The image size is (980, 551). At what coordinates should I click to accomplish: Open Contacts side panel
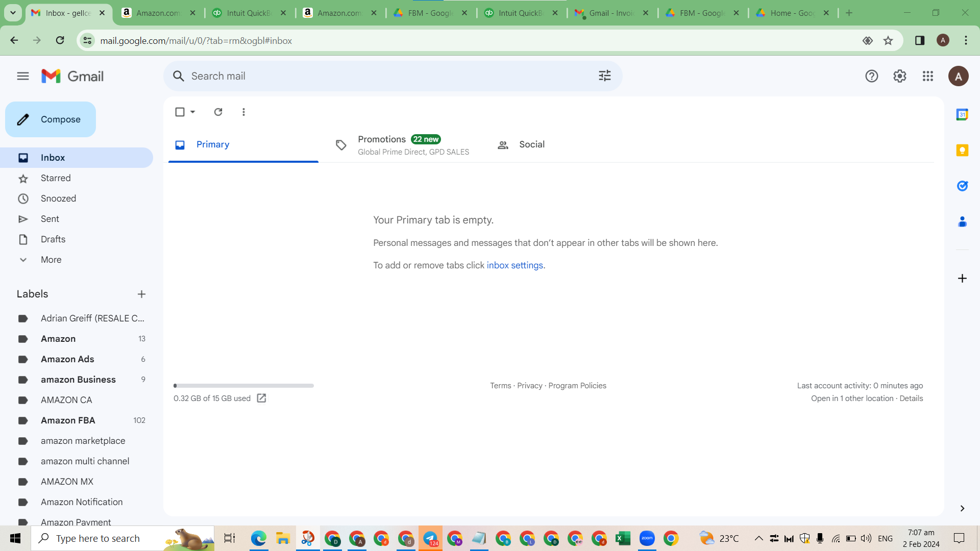click(962, 221)
